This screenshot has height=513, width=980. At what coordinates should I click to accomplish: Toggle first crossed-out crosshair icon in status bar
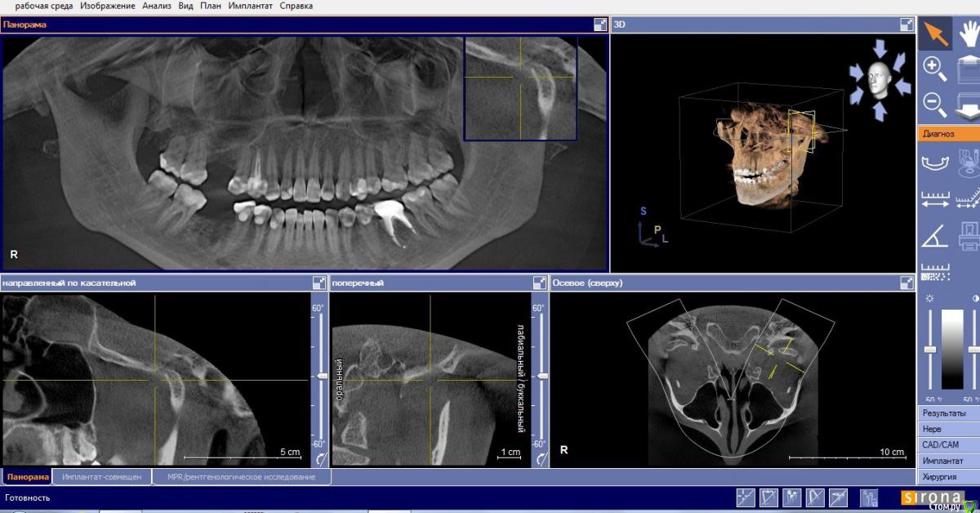tap(745, 496)
